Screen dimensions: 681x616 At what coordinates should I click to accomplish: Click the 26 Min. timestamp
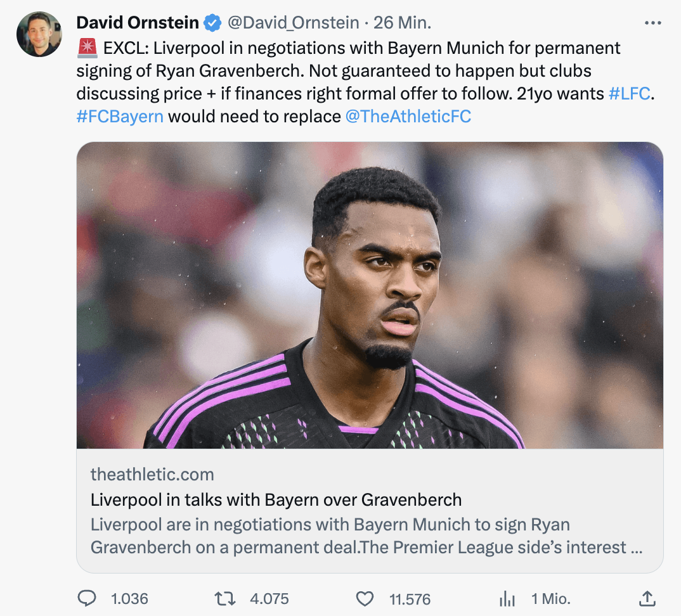(x=402, y=23)
